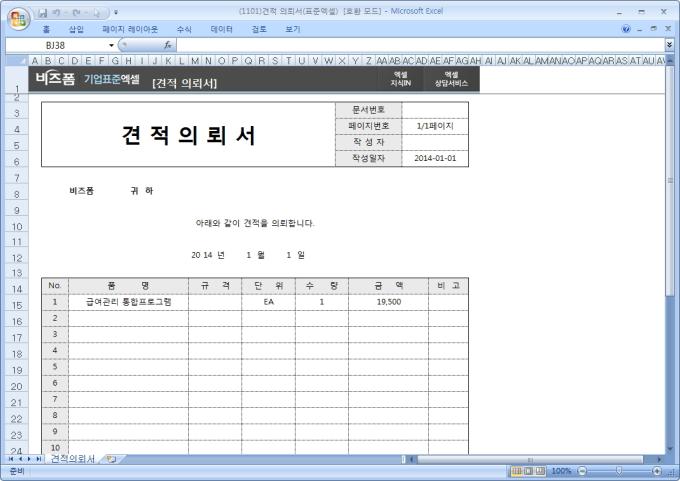Viewport: 680px width, 481px height.
Task: Select the 품 명 header cell
Action: click(x=128, y=286)
